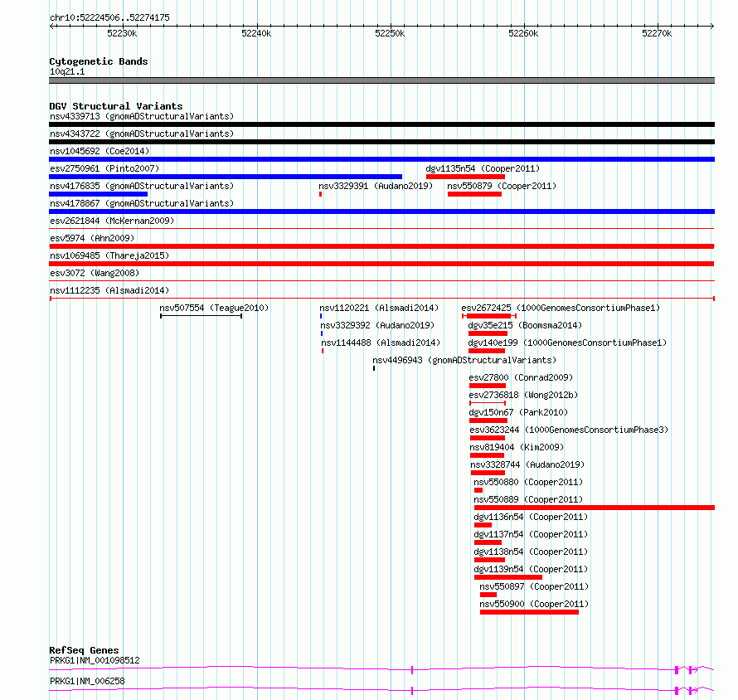Open esv3623244 1000Genomes Phase3 label
The width and height of the screenshot is (738, 700).
(x=569, y=430)
